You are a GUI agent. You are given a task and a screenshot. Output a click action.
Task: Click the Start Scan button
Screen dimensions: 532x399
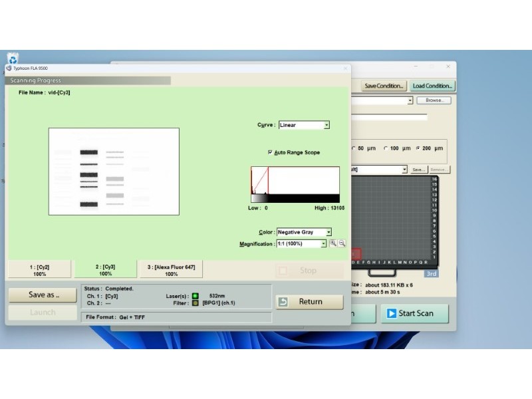click(x=414, y=313)
